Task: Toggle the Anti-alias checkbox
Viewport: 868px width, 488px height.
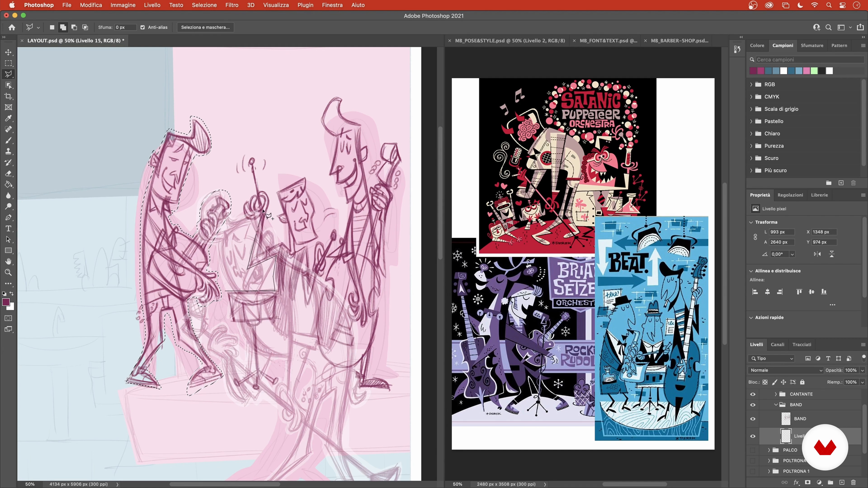Action: point(143,27)
